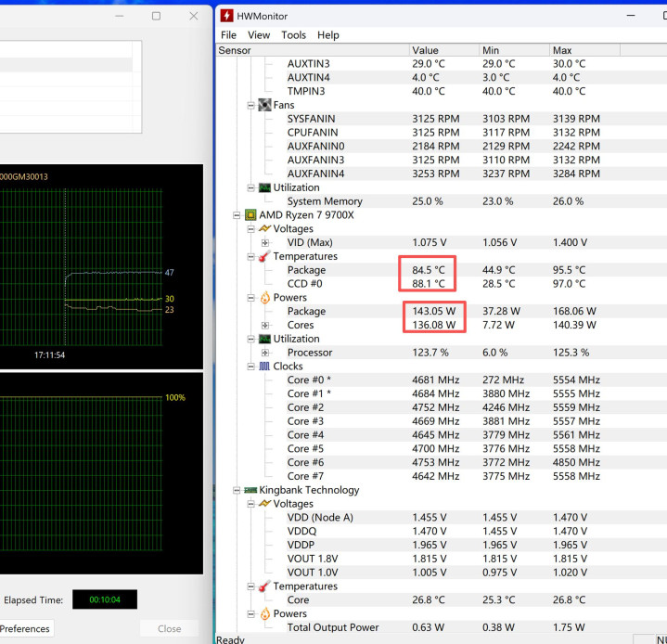
Task: Select the Fans group fan icon
Action: pyautogui.click(x=264, y=105)
